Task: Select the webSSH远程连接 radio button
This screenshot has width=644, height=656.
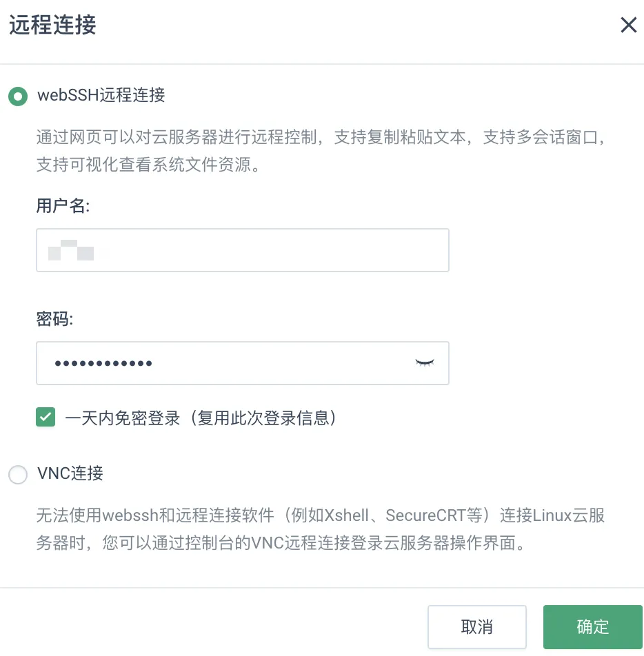Action: coord(18,96)
